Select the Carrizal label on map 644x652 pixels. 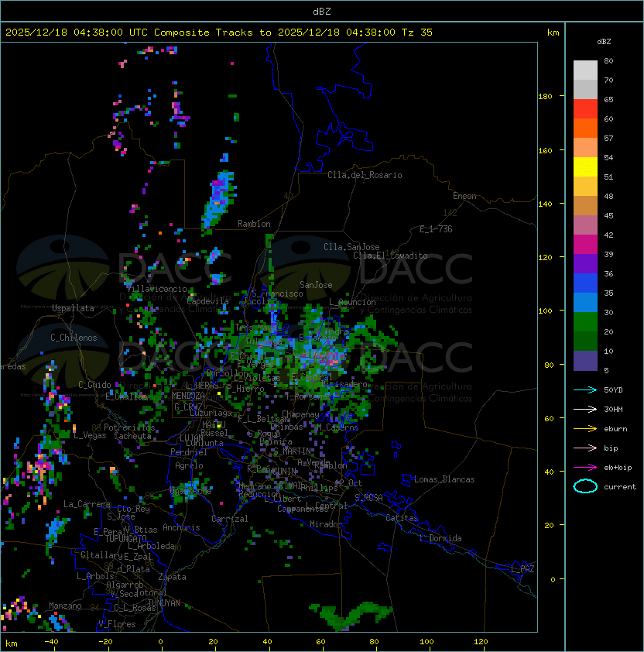click(229, 519)
